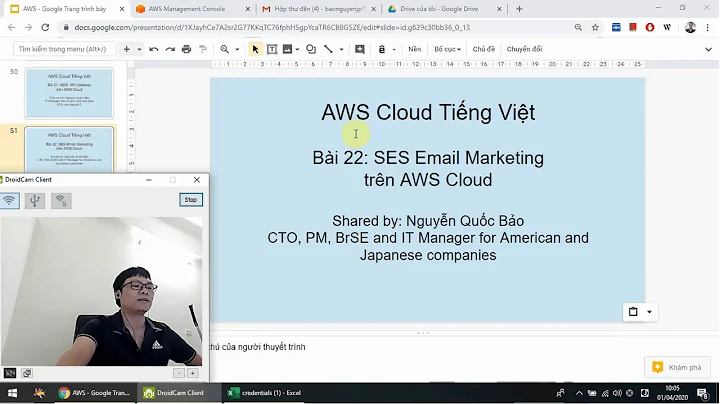Screen dimensions: 720x404
Task: Click the new slide plus icon
Action: pos(127,49)
